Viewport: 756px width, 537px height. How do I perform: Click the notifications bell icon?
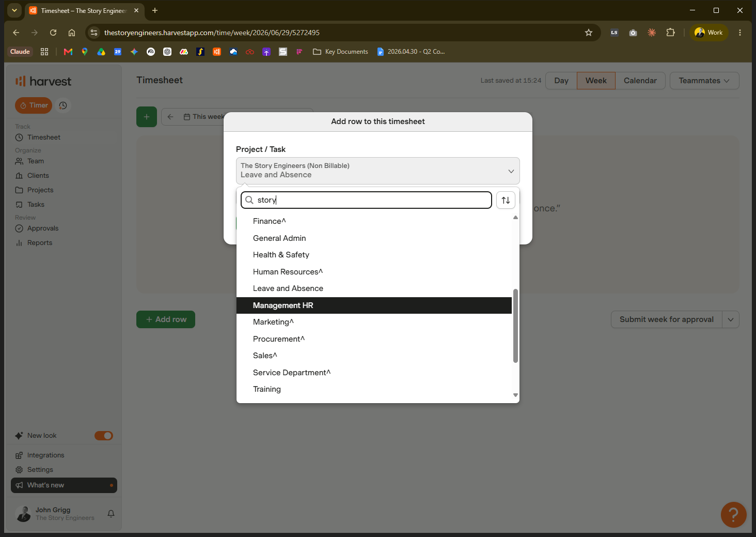point(111,514)
